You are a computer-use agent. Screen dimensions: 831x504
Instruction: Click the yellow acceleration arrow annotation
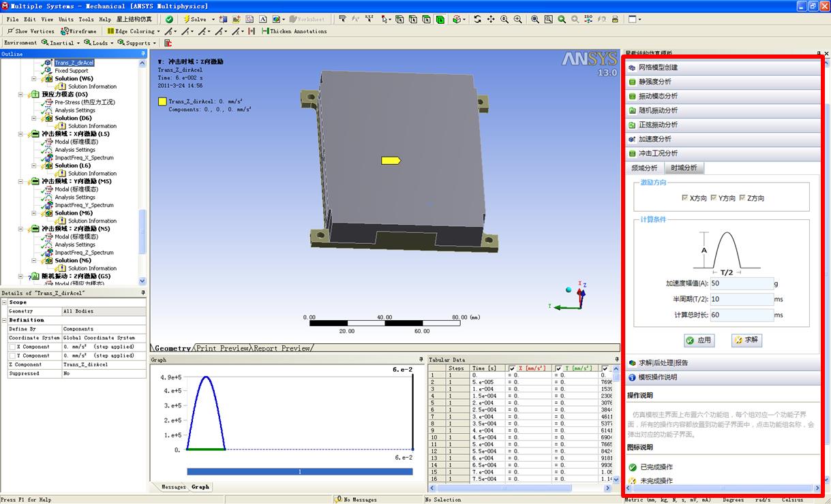click(391, 161)
